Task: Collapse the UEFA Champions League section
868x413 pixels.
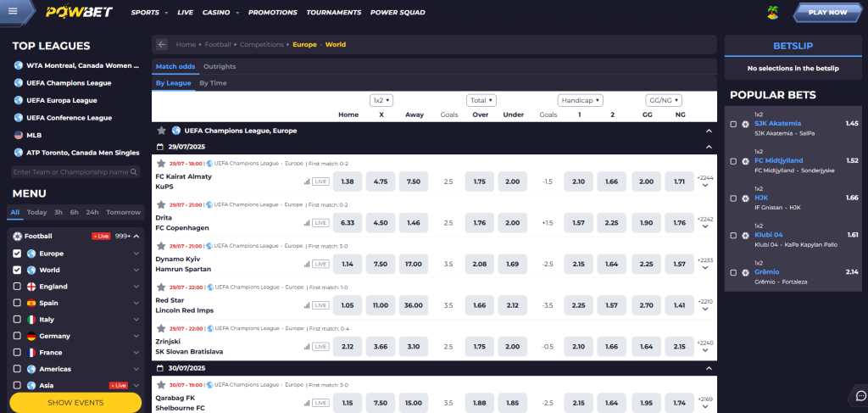Action: point(709,131)
